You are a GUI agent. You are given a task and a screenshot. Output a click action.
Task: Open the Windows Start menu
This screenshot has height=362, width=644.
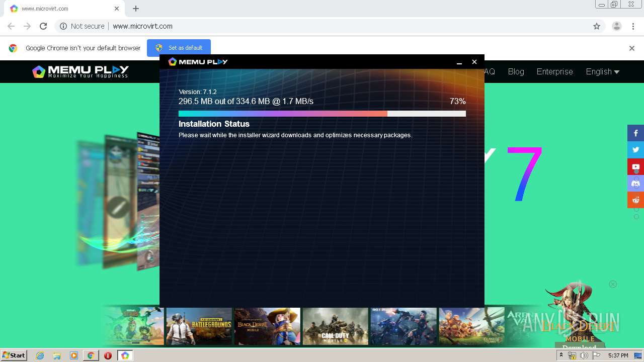(14, 355)
